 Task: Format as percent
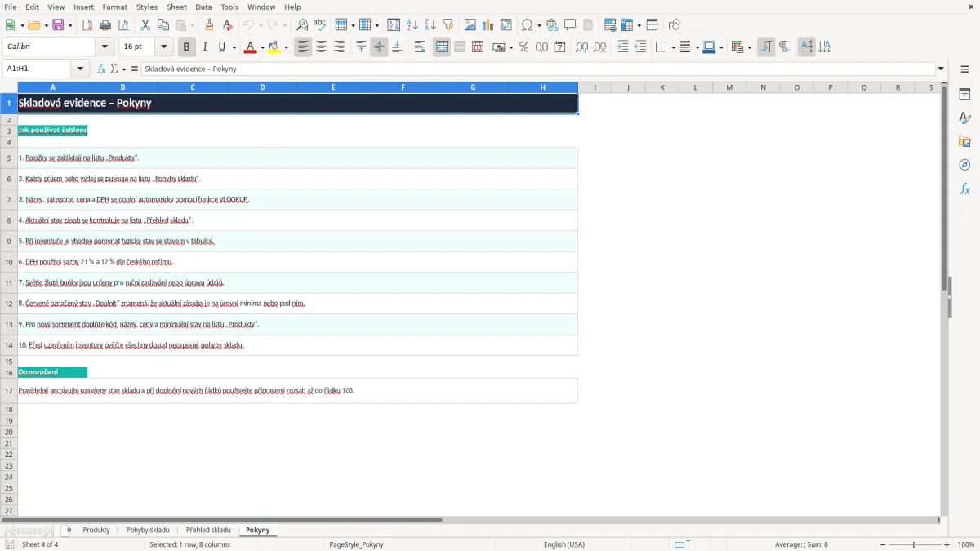click(523, 47)
